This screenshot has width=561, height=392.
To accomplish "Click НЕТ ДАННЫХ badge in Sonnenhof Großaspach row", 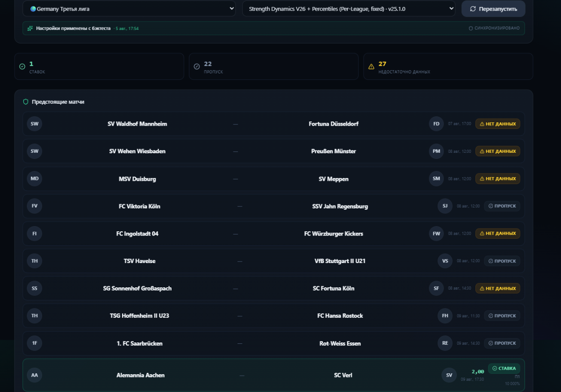I will (x=498, y=288).
